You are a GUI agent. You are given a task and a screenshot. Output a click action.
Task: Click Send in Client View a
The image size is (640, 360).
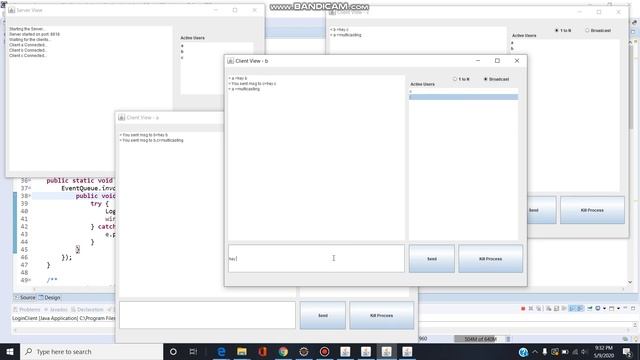tap(322, 316)
